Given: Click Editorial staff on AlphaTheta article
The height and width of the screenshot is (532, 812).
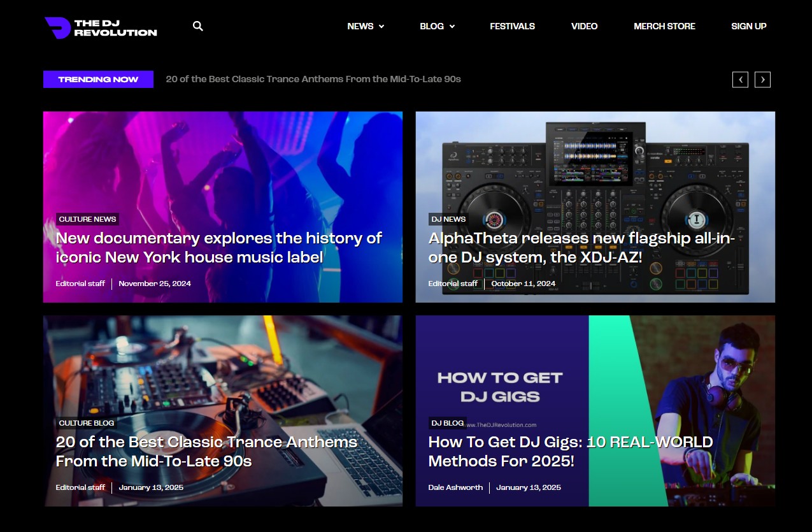Looking at the screenshot, I should (453, 284).
